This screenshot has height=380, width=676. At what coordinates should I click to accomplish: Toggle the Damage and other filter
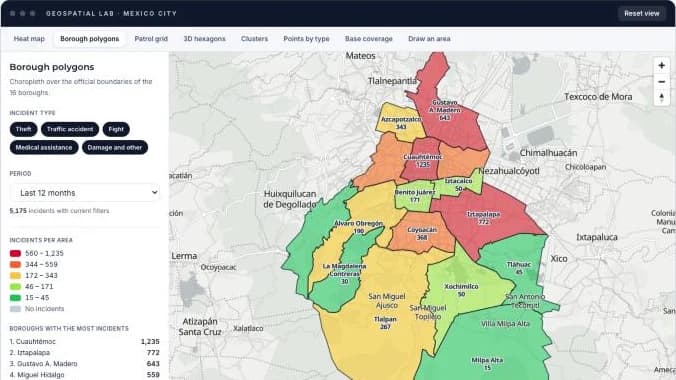tap(115, 148)
